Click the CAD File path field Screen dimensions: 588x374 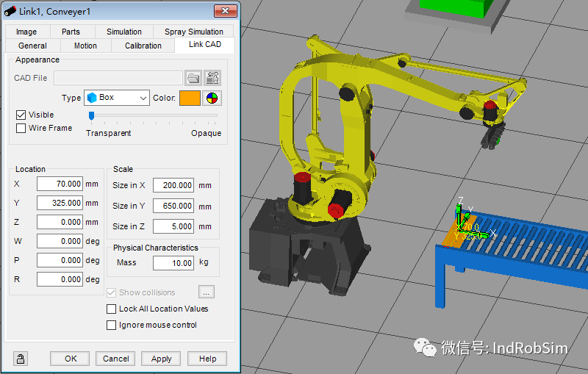point(118,78)
